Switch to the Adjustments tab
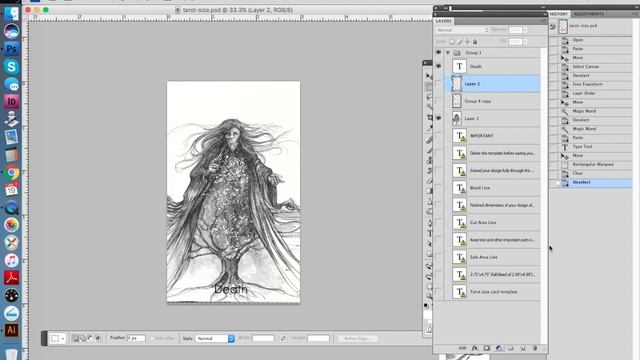Image resolution: width=640 pixels, height=360 pixels. (589, 14)
